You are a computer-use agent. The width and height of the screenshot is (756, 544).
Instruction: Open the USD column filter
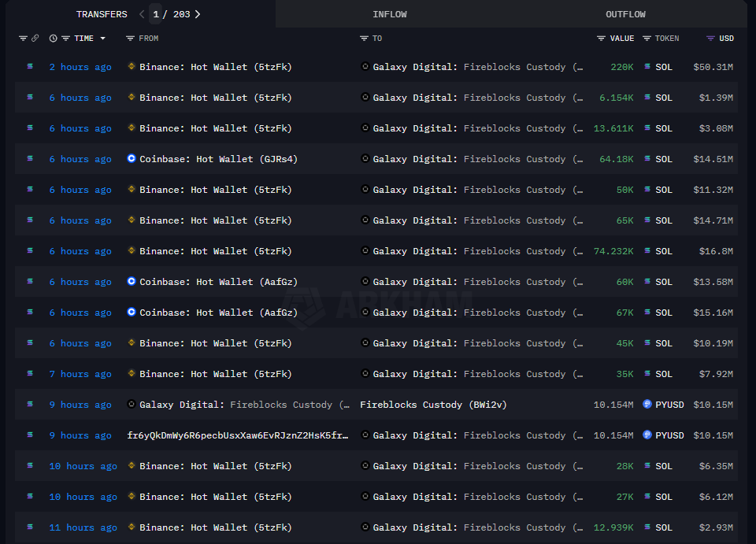[710, 39]
